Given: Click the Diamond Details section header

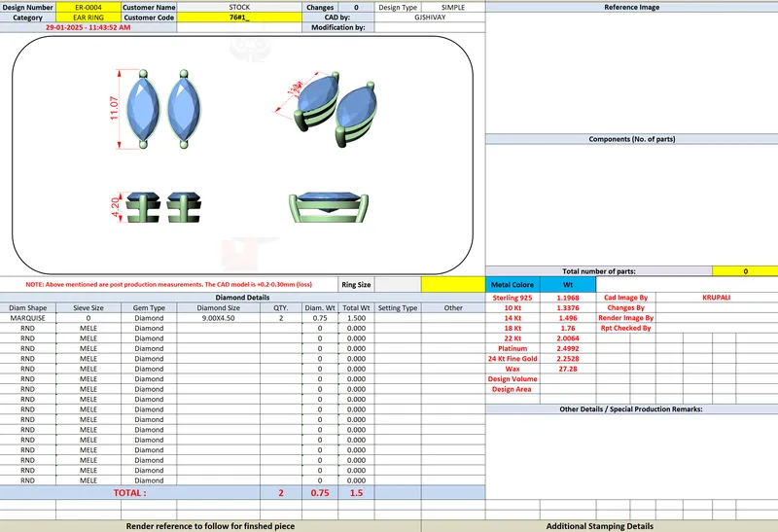Looking at the screenshot, I should (x=242, y=298).
